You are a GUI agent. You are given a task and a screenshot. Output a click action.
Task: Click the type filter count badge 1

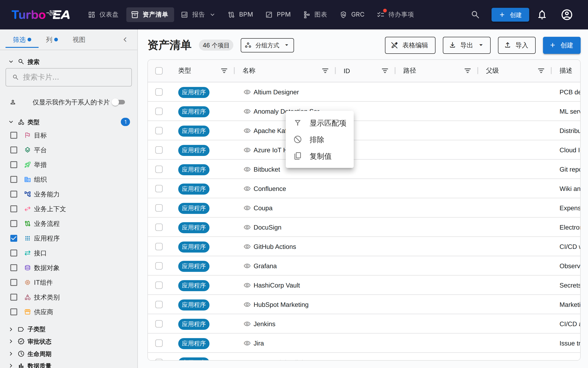coord(125,122)
